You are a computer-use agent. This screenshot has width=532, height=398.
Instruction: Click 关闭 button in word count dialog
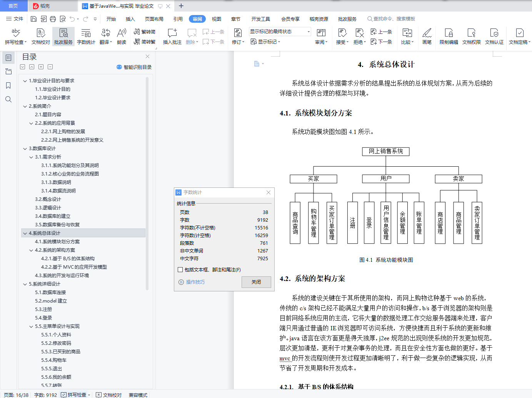pyautogui.click(x=256, y=282)
